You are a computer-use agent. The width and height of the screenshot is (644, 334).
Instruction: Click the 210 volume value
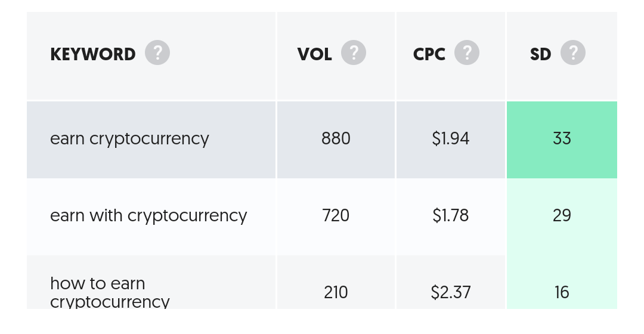[336, 292]
